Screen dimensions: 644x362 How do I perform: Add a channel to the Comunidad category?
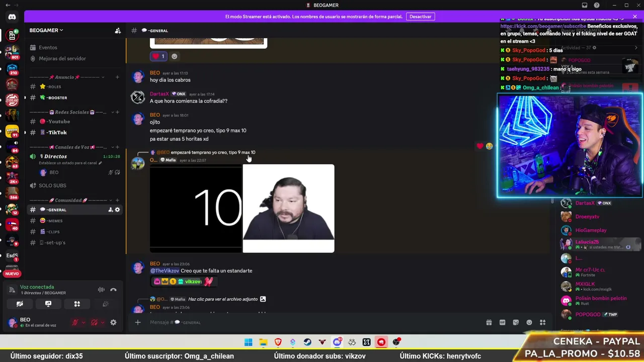point(117,200)
